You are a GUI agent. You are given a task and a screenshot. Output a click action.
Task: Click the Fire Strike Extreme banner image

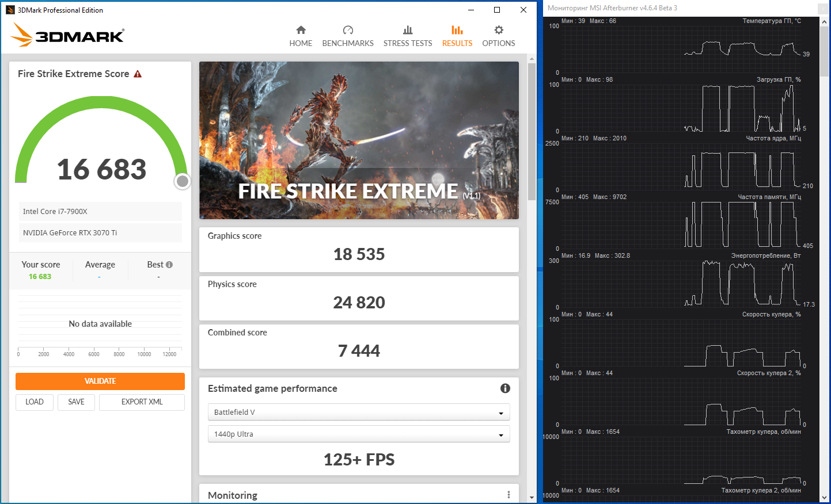coord(359,140)
